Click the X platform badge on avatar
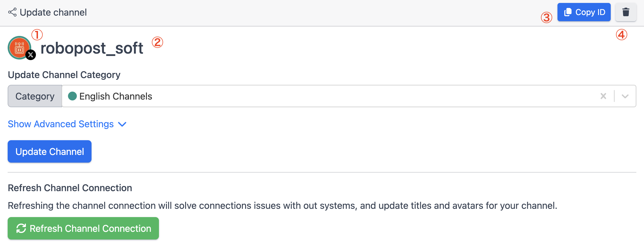This screenshot has height=248, width=644. pyautogui.click(x=31, y=55)
